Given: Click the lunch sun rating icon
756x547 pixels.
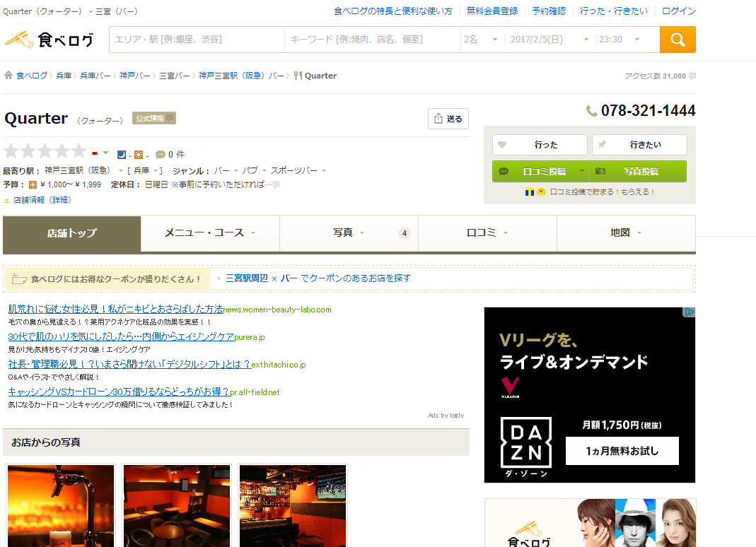Looking at the screenshot, I should 139,155.
